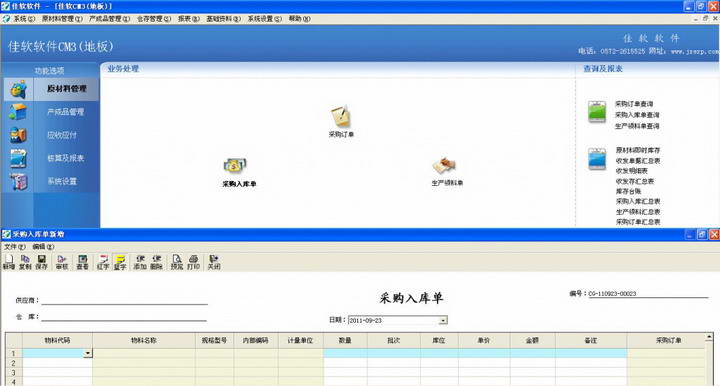Click the 原材料管理 sidebar icon
Image resolution: width=720 pixels, height=386 pixels.
tap(18, 89)
